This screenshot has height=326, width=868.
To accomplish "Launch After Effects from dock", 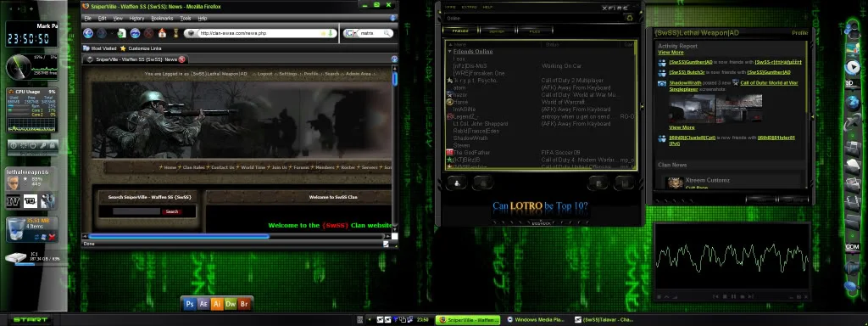I will [203, 303].
